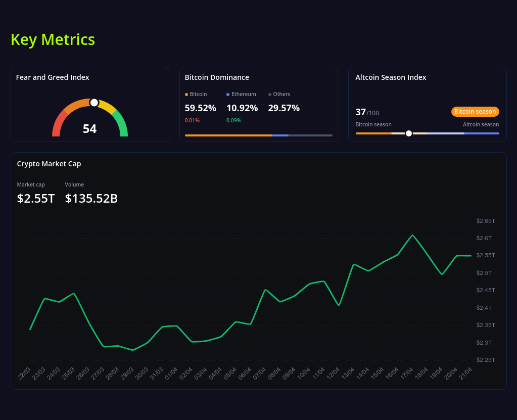Click the Fear and Greed gauge needle
Image resolution: width=517 pixels, height=420 pixels.
tap(94, 102)
